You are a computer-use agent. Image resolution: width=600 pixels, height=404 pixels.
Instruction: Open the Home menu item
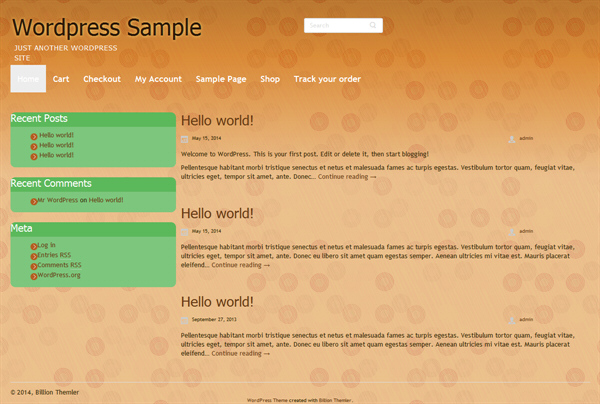(x=28, y=79)
